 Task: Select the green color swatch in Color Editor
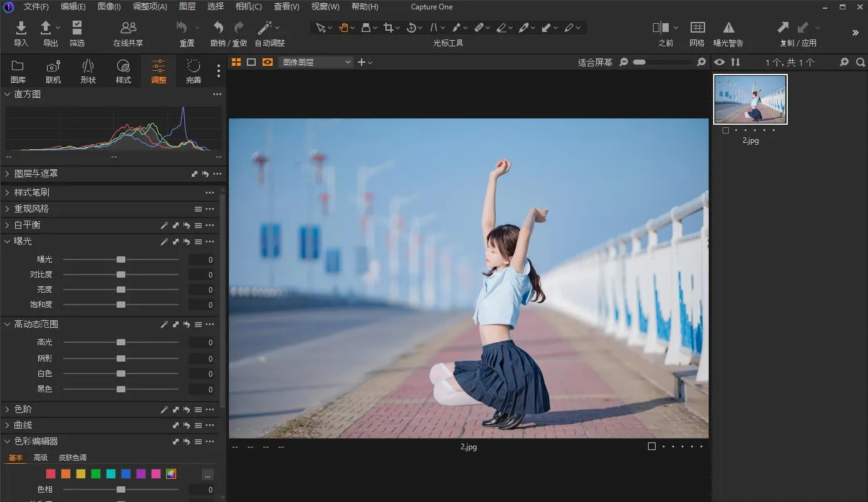pyautogui.click(x=96, y=474)
